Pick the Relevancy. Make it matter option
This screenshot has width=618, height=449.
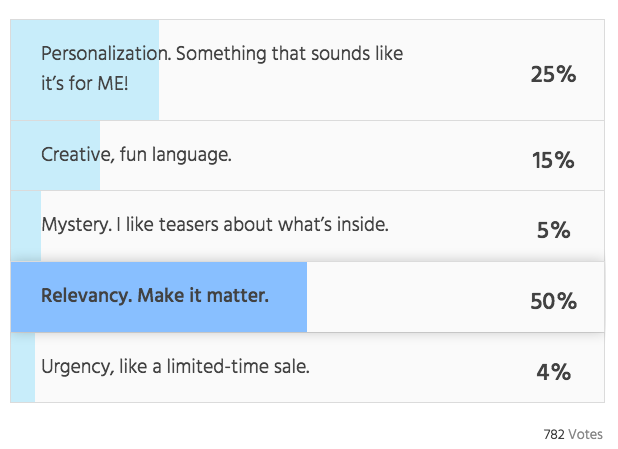[307, 297]
